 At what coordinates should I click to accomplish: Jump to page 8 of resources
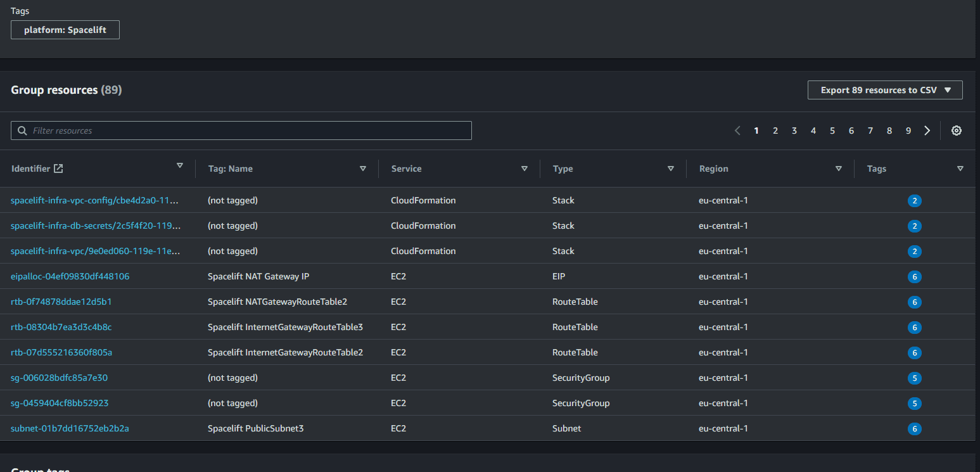[889, 131]
